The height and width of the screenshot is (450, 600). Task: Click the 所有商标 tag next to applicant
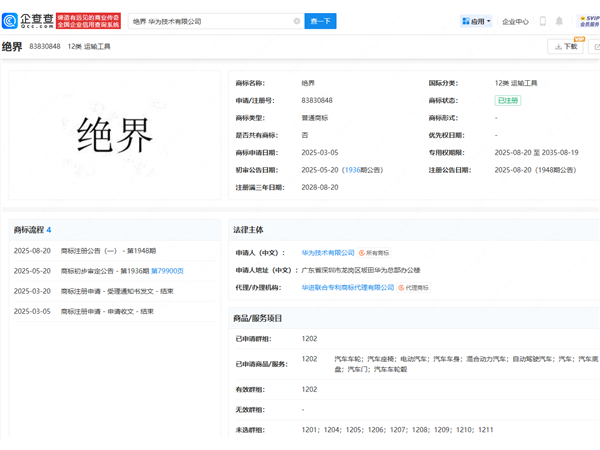coord(374,253)
